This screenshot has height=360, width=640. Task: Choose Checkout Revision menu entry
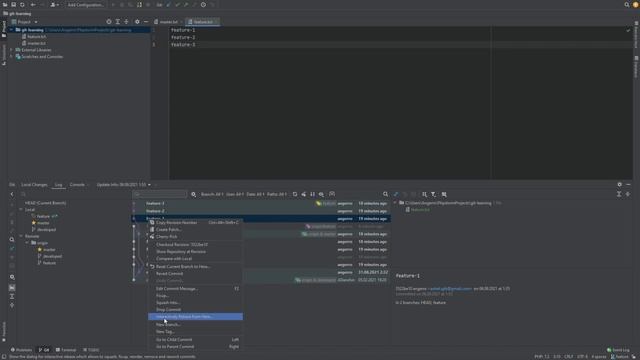(195, 244)
